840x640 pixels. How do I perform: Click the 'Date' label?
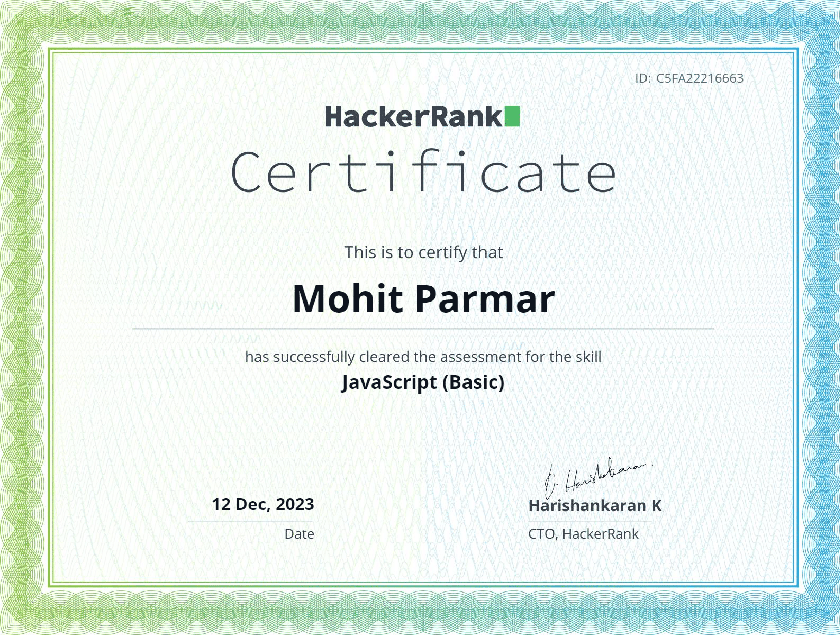coord(299,534)
